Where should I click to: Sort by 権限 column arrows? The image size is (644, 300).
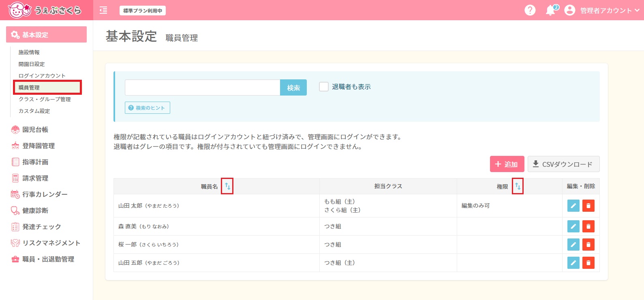pos(518,186)
